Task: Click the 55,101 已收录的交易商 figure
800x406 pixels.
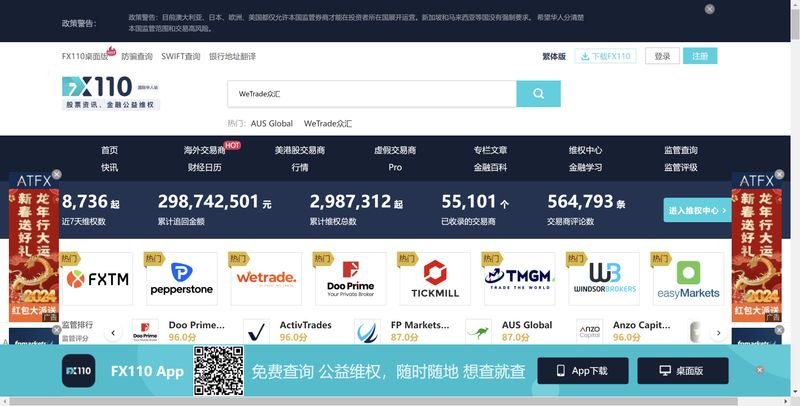Action: pyautogui.click(x=475, y=201)
